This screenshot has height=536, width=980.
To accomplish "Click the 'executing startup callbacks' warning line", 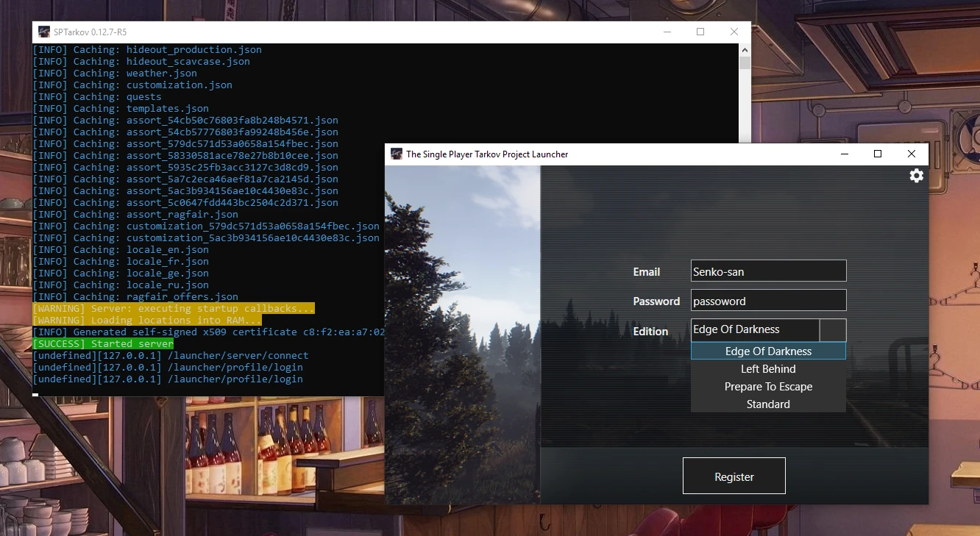I will [x=174, y=308].
